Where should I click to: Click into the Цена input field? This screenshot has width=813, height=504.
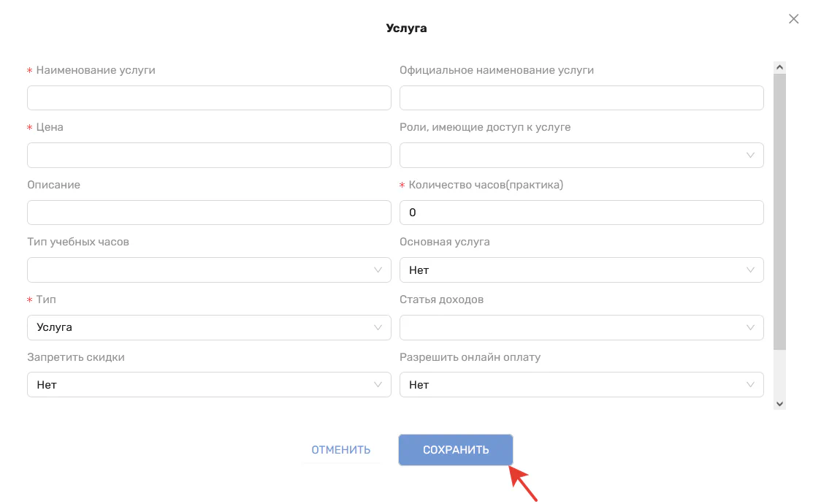[209, 155]
